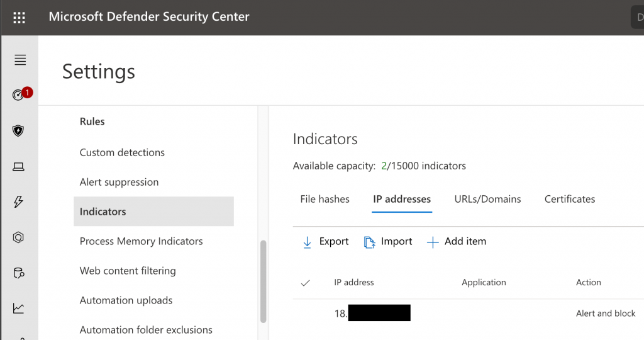Screen dimensions: 644x340
Task: Open Process Memory Indicators settings
Action: pos(142,241)
